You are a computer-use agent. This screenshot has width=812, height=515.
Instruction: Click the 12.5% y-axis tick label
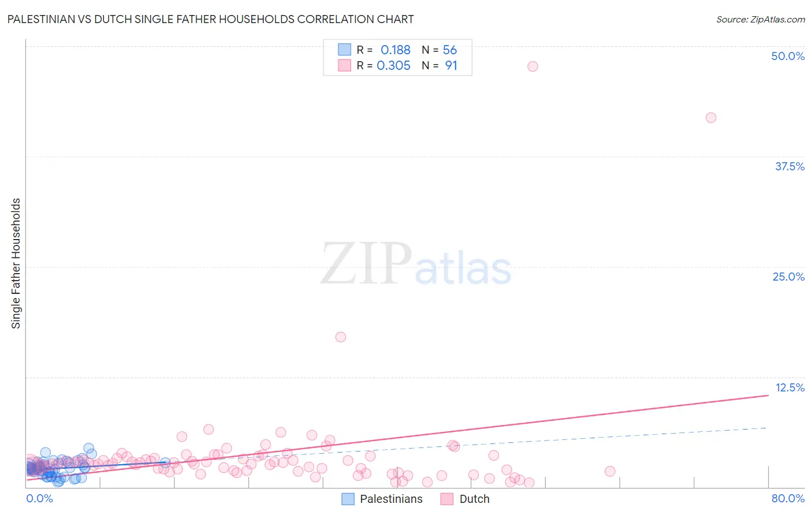pyautogui.click(x=789, y=387)
